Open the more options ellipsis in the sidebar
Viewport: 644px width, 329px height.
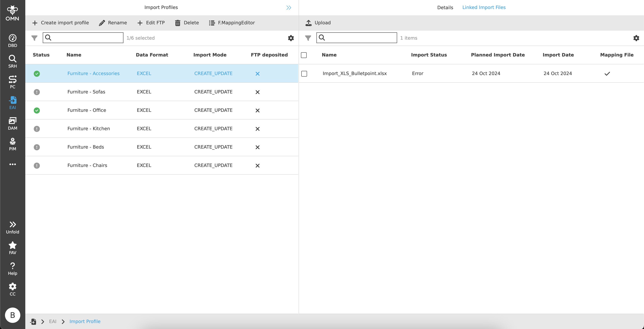click(x=12, y=164)
